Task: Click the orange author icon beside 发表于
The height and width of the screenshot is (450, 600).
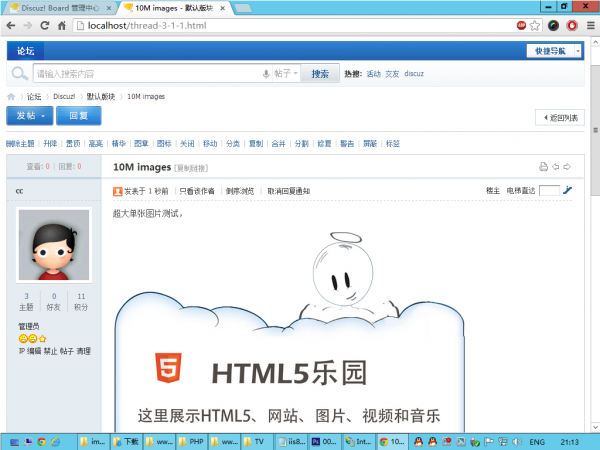Action: [x=117, y=191]
